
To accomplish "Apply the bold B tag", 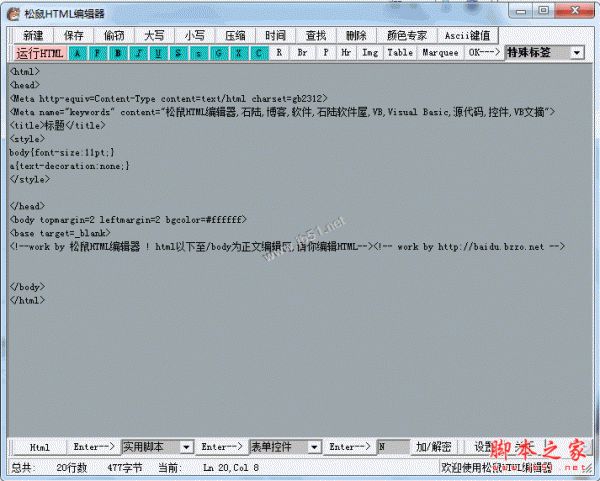I will point(118,52).
